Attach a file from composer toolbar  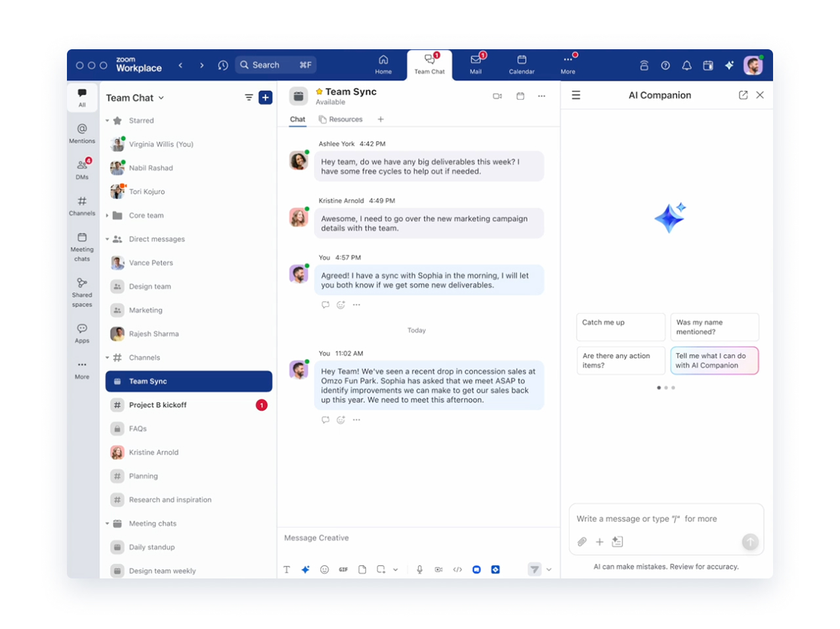coord(362,569)
